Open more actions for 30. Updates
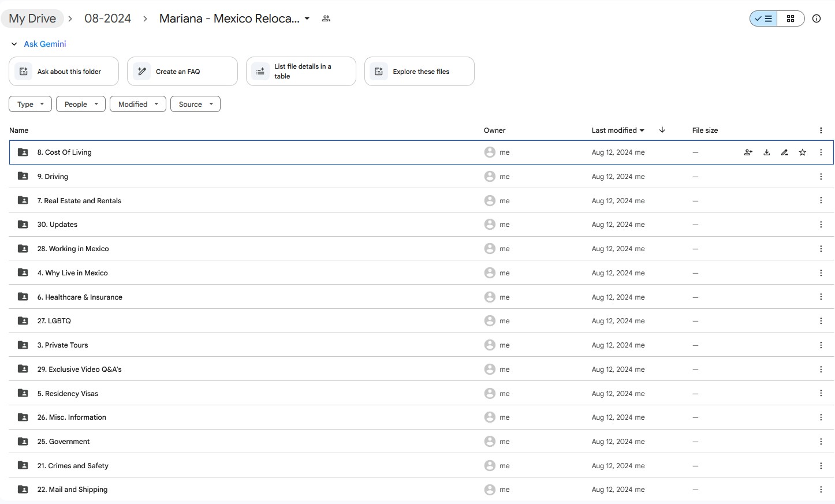Screen dimensions: 835x504 [x=821, y=225]
